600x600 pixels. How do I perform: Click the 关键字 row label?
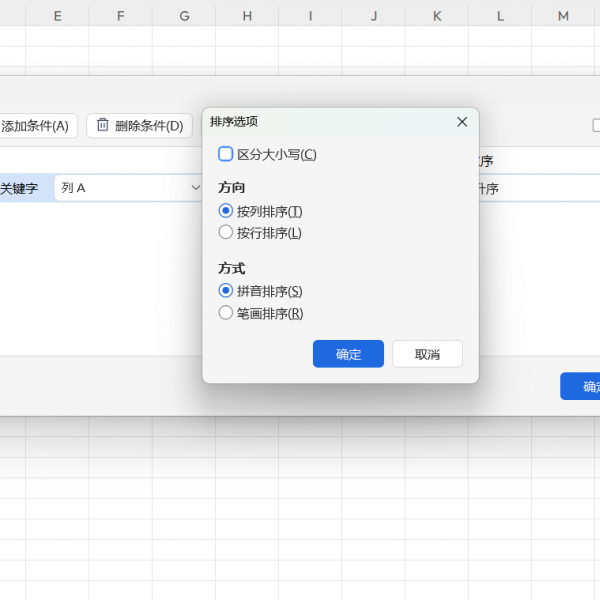(20, 188)
